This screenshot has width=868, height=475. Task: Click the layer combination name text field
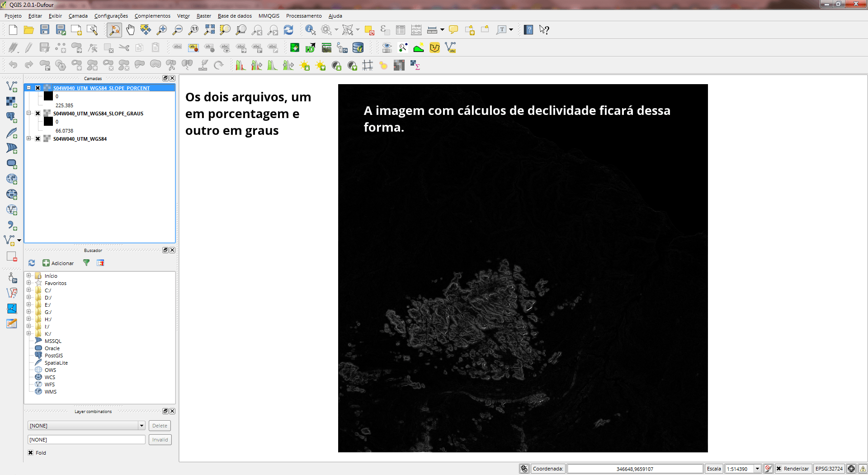coord(86,440)
